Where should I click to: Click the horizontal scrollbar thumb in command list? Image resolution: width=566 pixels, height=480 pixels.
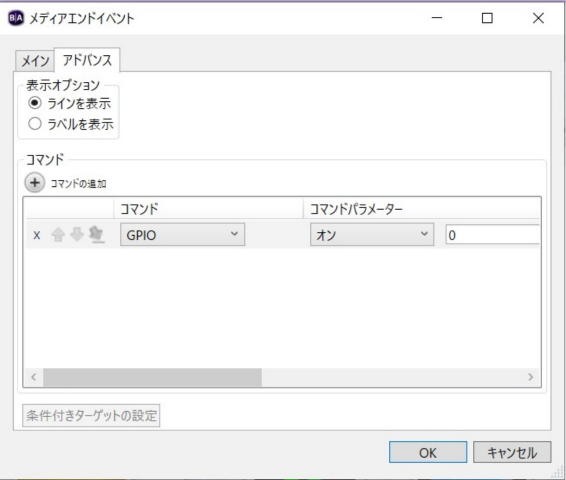152,377
